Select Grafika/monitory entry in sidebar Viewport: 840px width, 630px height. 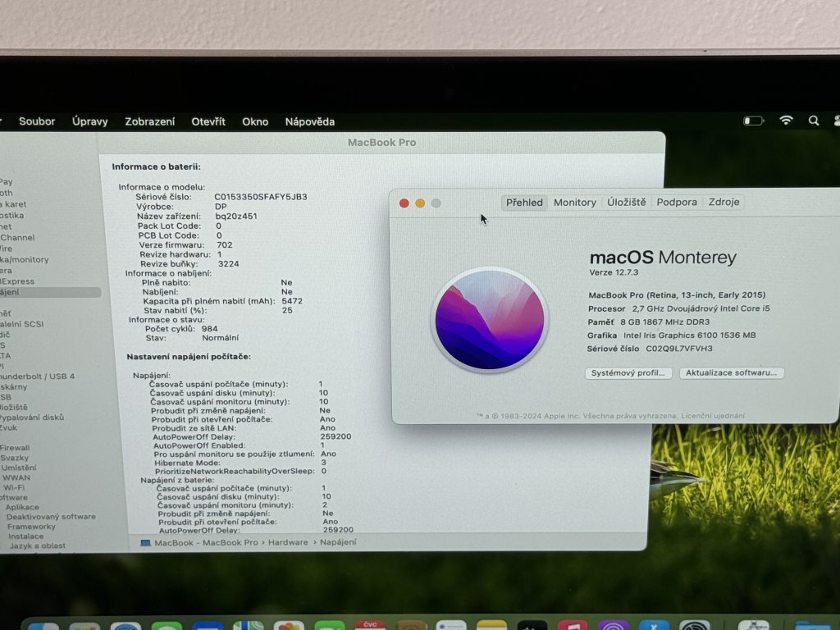(x=25, y=259)
